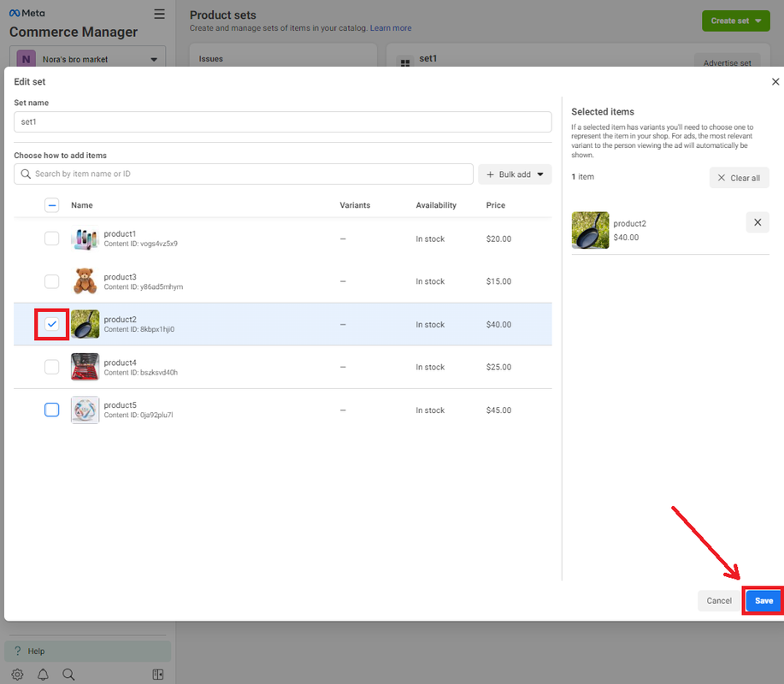Image resolution: width=784 pixels, height=684 pixels.
Task: Open settings gear in the bottom bar
Action: pos(17,674)
